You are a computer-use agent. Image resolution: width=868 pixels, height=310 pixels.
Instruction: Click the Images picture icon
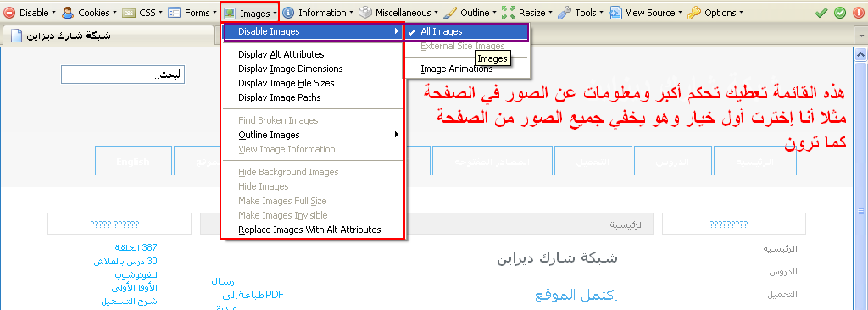[231, 14]
